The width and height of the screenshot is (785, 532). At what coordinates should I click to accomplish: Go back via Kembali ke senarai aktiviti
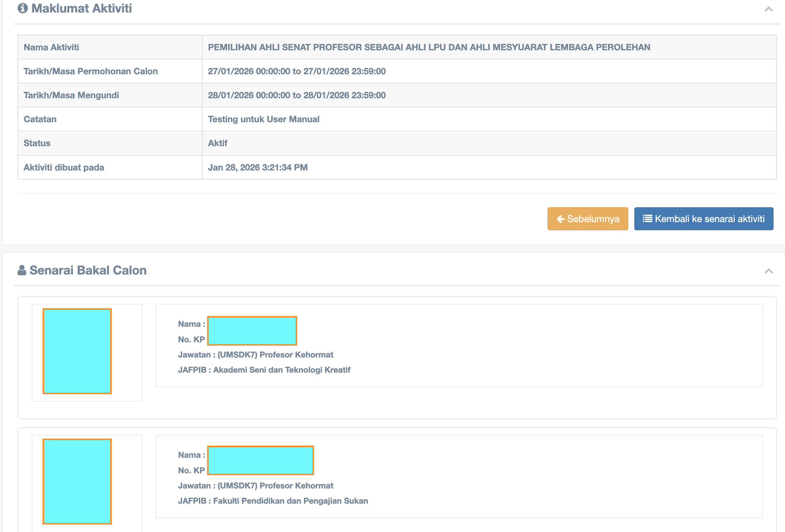coord(704,219)
